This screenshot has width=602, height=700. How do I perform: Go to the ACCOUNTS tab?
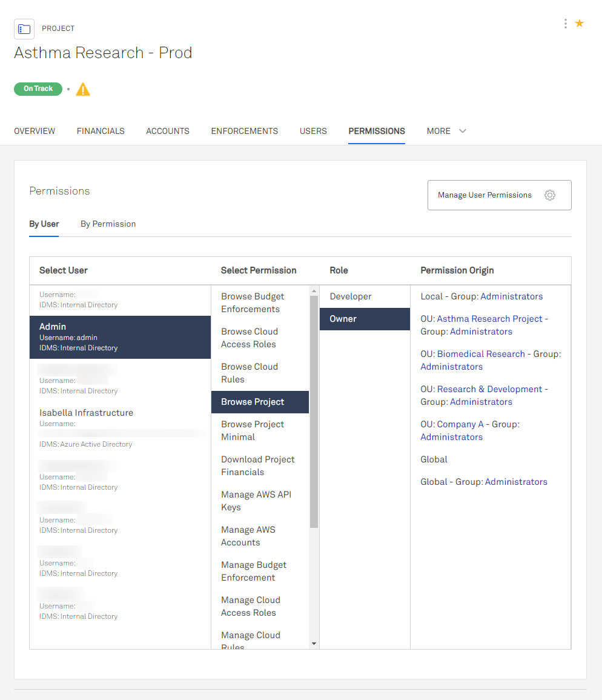[168, 131]
